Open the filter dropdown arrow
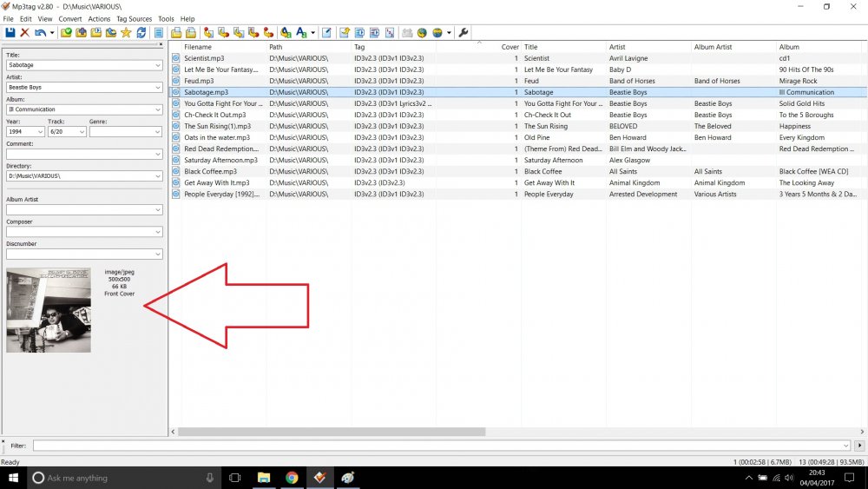The image size is (868, 489). [845, 446]
